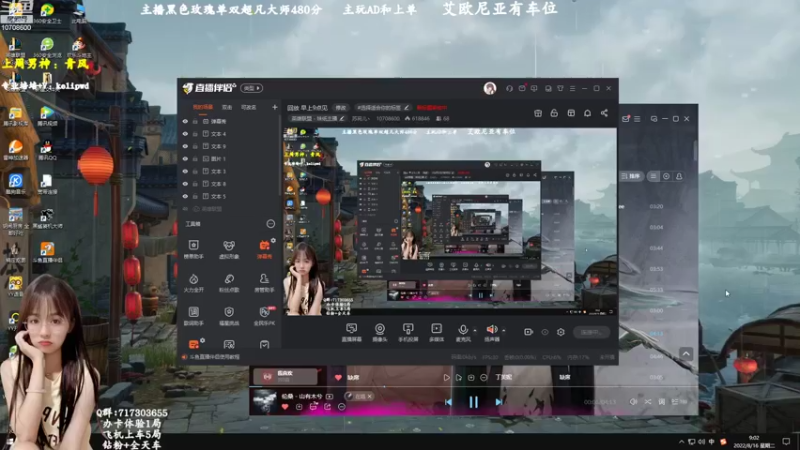Expand the speaker dropdown arrow
The height and width of the screenshot is (450, 800).
point(504,330)
